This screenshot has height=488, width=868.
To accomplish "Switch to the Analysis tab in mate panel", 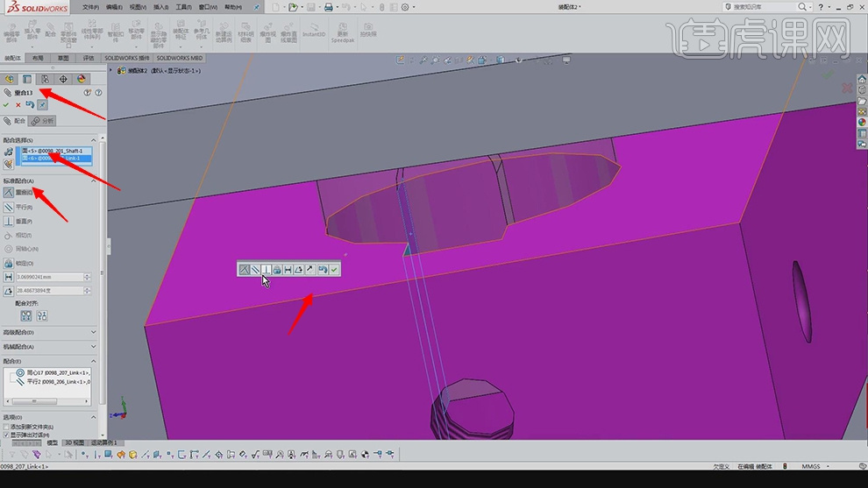I will coord(42,121).
